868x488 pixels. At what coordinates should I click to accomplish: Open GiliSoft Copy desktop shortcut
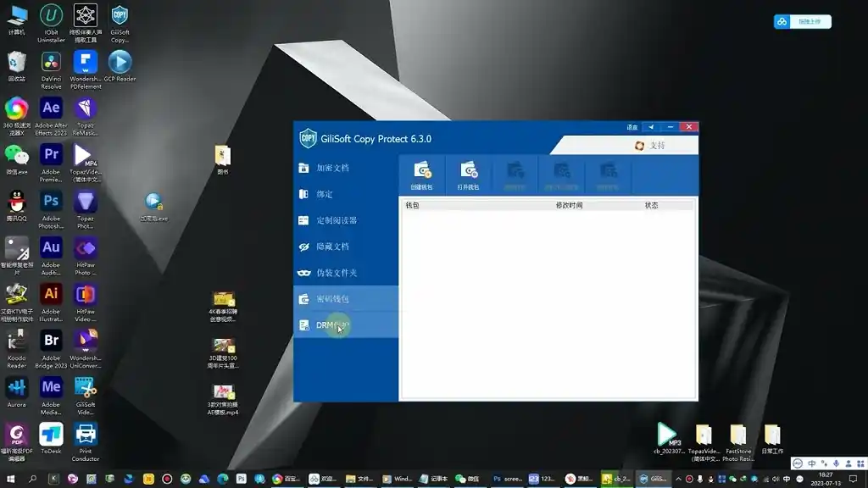(120, 23)
